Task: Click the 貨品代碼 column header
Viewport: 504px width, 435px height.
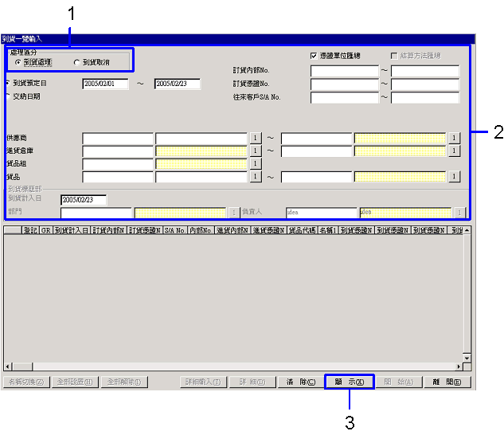Action: pos(302,230)
